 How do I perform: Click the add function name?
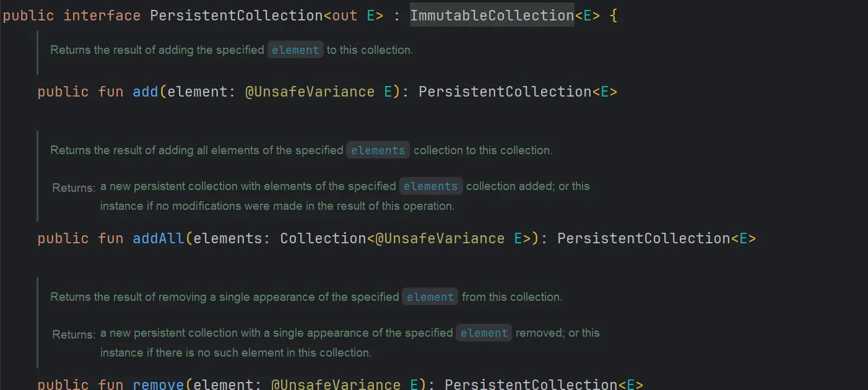tap(145, 92)
